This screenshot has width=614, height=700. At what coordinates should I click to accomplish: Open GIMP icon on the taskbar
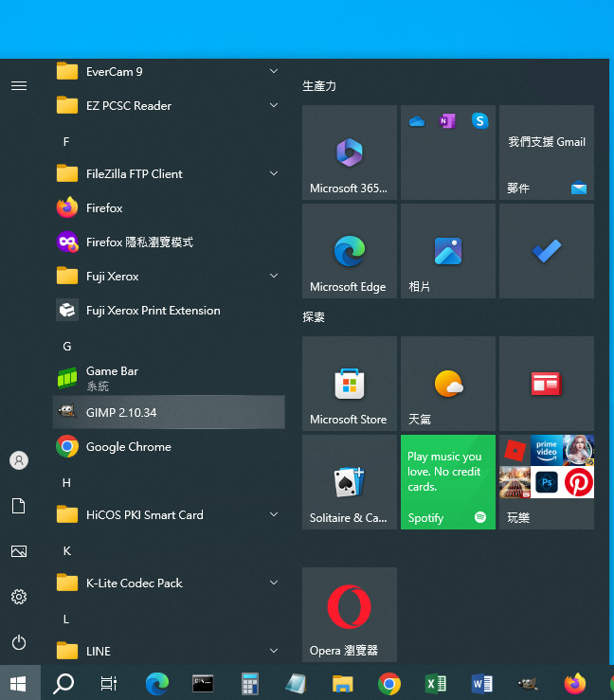528,683
